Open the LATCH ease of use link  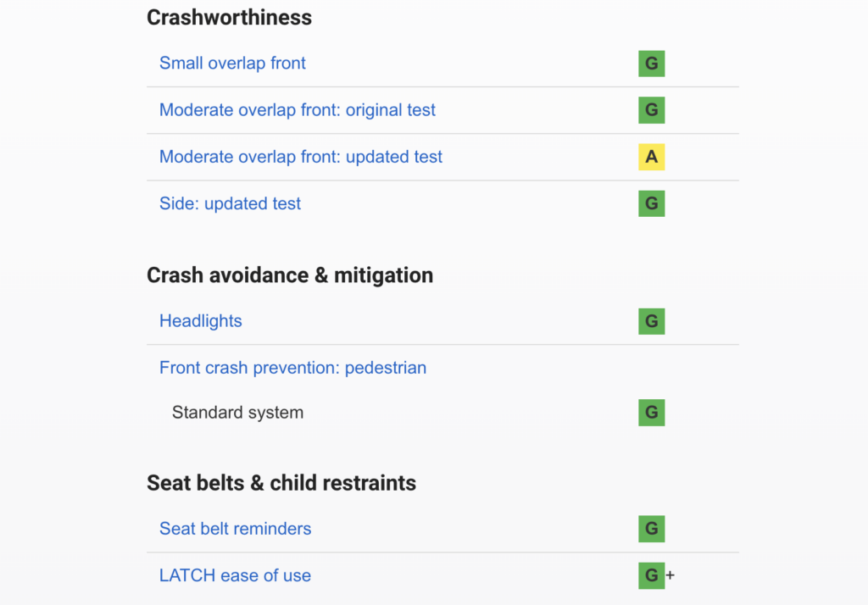click(x=235, y=575)
